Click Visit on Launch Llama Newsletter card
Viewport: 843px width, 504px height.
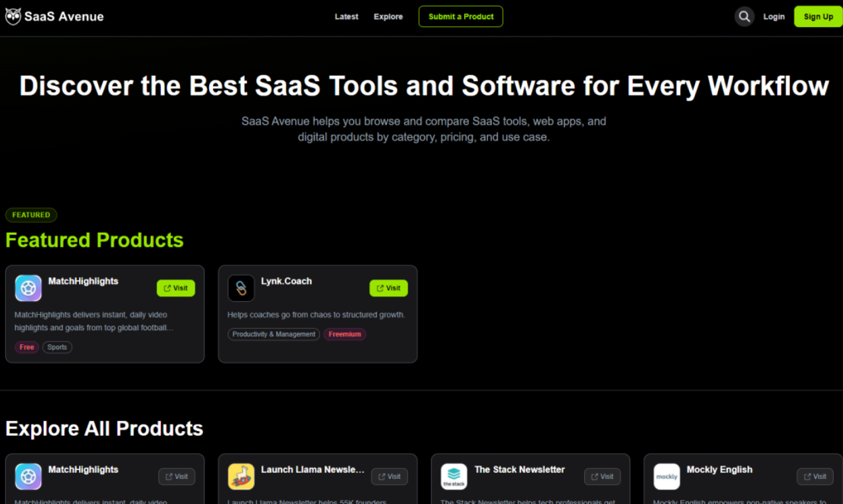click(x=390, y=477)
